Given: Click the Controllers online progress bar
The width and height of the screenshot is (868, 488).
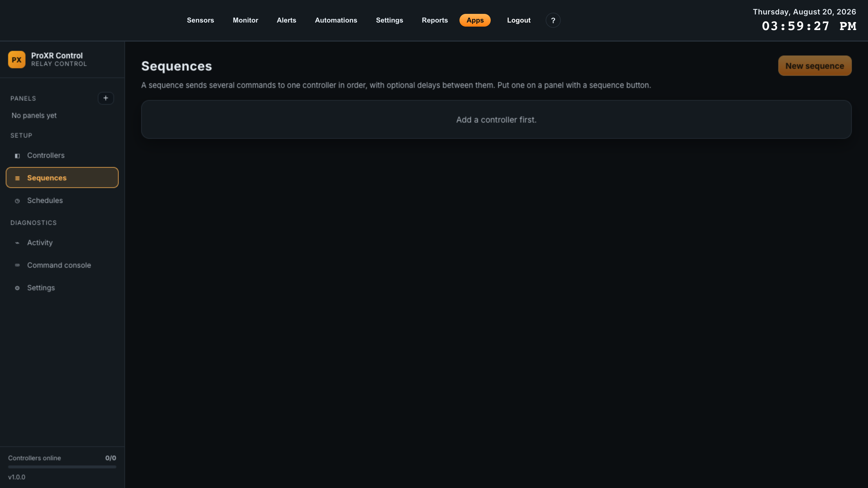Looking at the screenshot, I should 62,467.
